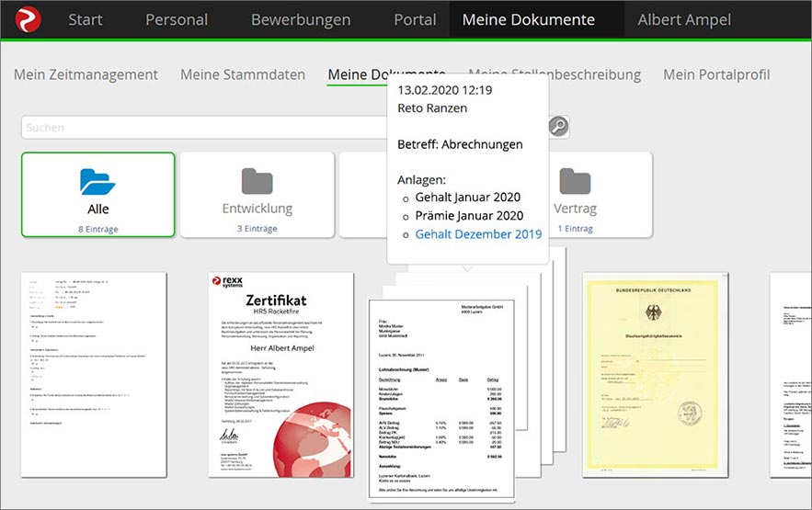The image size is (812, 510).
Task: Go to Bewerbungen in top navigation
Action: pos(301,19)
